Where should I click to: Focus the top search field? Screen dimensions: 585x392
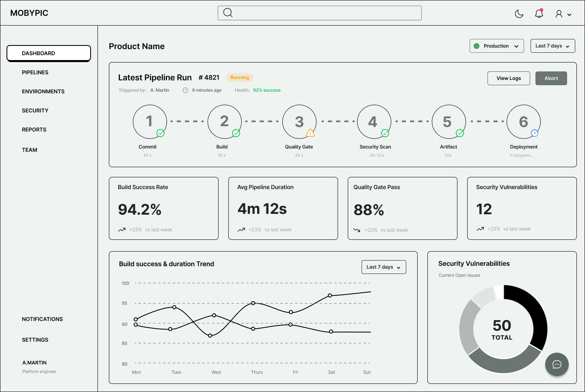(x=325, y=13)
